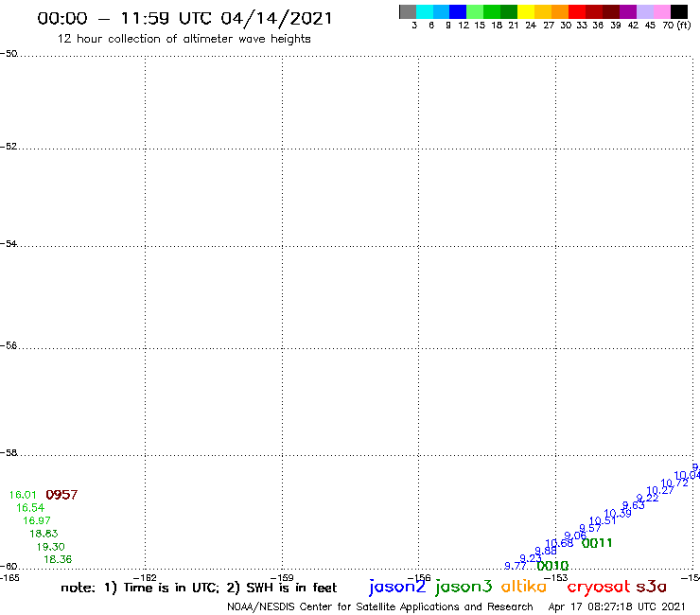Click the blue 10.72 reading

point(674,483)
